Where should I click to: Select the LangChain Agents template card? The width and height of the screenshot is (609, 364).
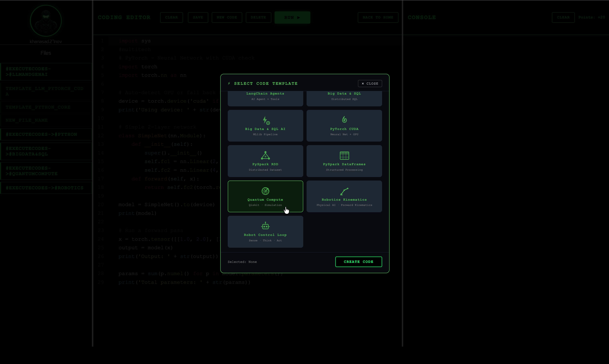pyautogui.click(x=265, y=99)
